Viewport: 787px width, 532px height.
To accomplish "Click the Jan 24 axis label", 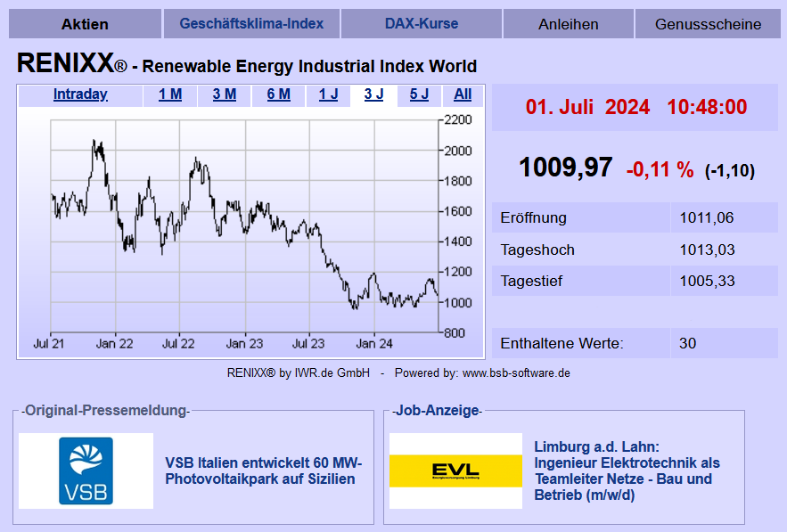I will pos(374,344).
